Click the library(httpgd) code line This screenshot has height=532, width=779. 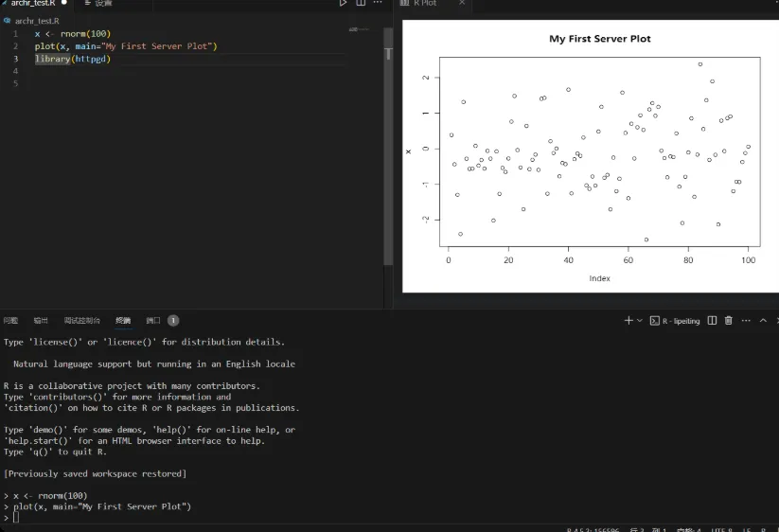click(x=73, y=59)
